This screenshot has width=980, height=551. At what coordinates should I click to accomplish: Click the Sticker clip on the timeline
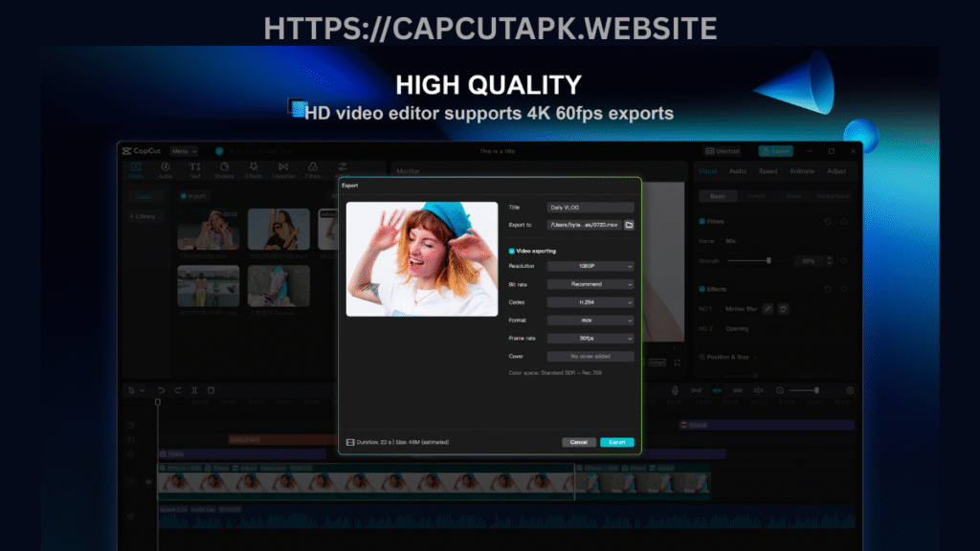click(x=767, y=425)
